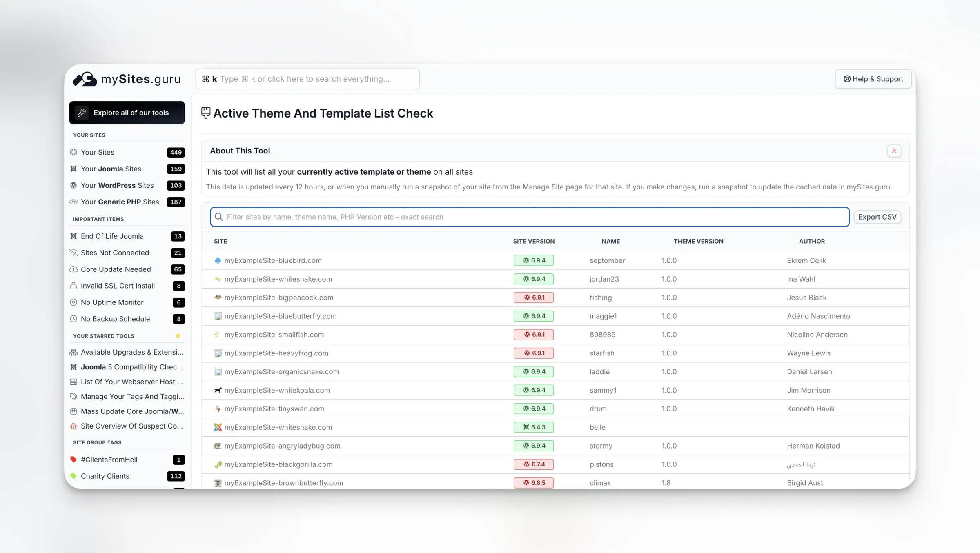The width and height of the screenshot is (980, 553).
Task: Click the padlock icon beside Invalid SSL Cert Install
Action: coord(74,286)
